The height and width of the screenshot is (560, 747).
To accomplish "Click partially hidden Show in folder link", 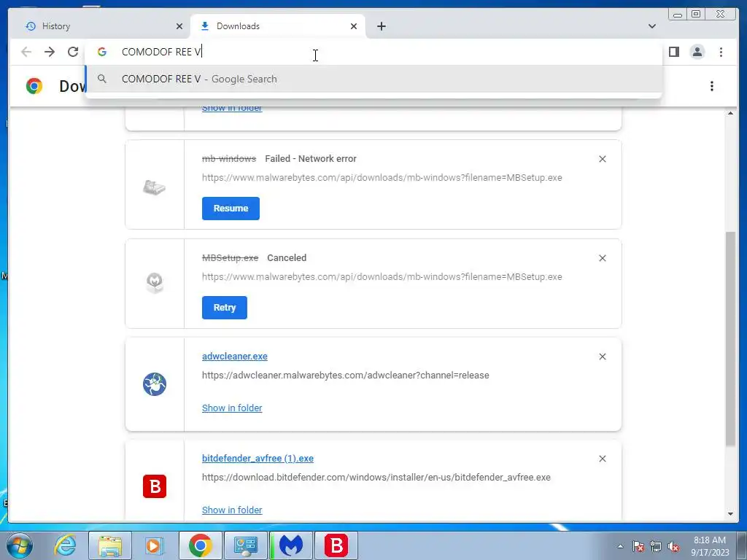I will pyautogui.click(x=232, y=109).
